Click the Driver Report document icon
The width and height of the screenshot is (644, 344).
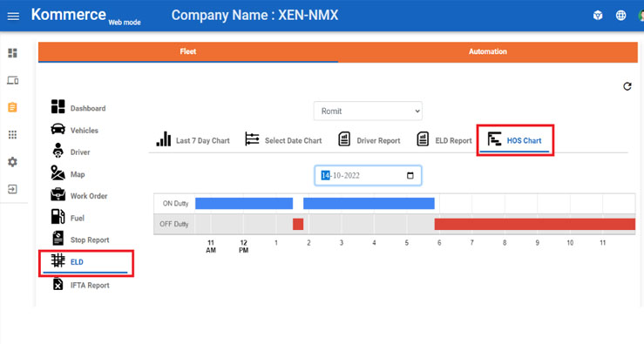(344, 138)
